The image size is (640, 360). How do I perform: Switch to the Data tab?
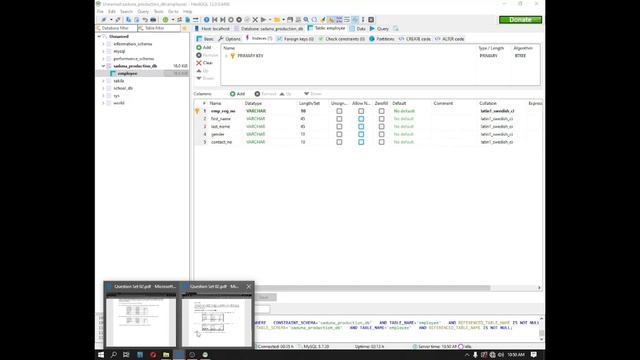[358, 29]
